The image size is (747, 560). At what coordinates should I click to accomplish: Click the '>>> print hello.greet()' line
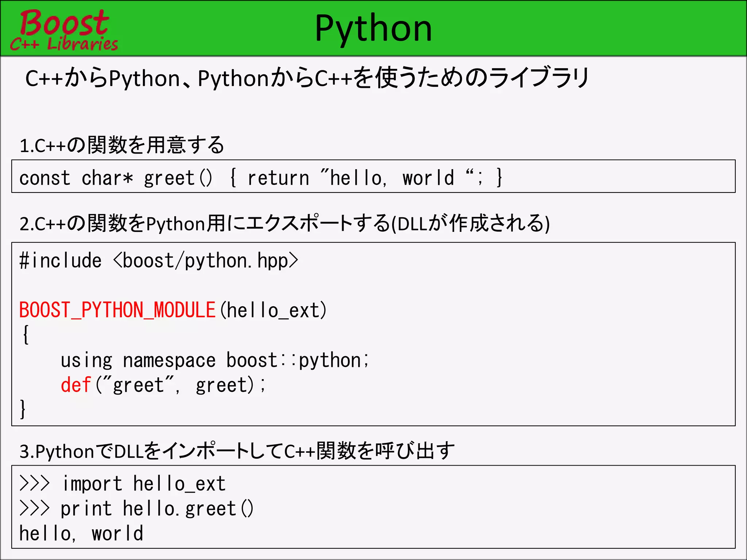[x=136, y=509]
